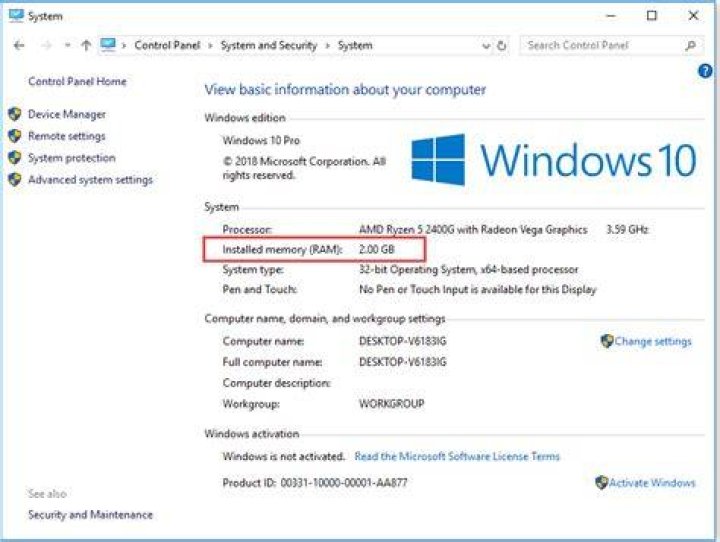
Task: Click the computer name DESKTOP-V6183IG value
Action: pos(402,341)
